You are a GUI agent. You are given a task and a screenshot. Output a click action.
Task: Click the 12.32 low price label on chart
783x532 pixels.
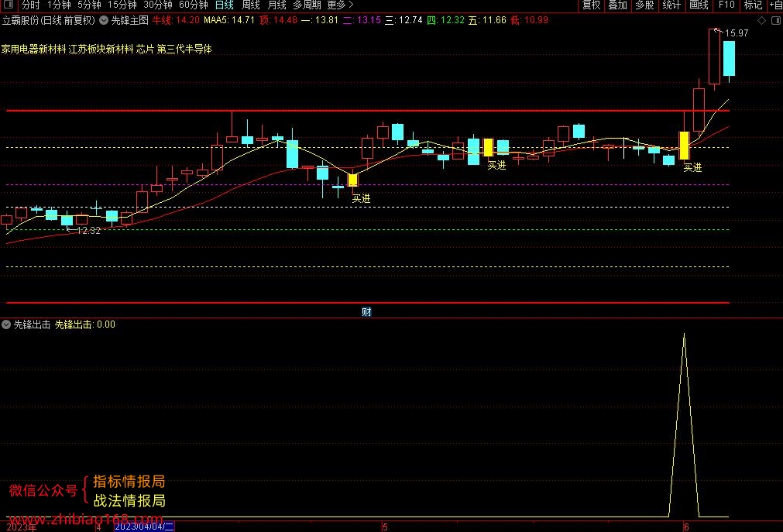[89, 230]
